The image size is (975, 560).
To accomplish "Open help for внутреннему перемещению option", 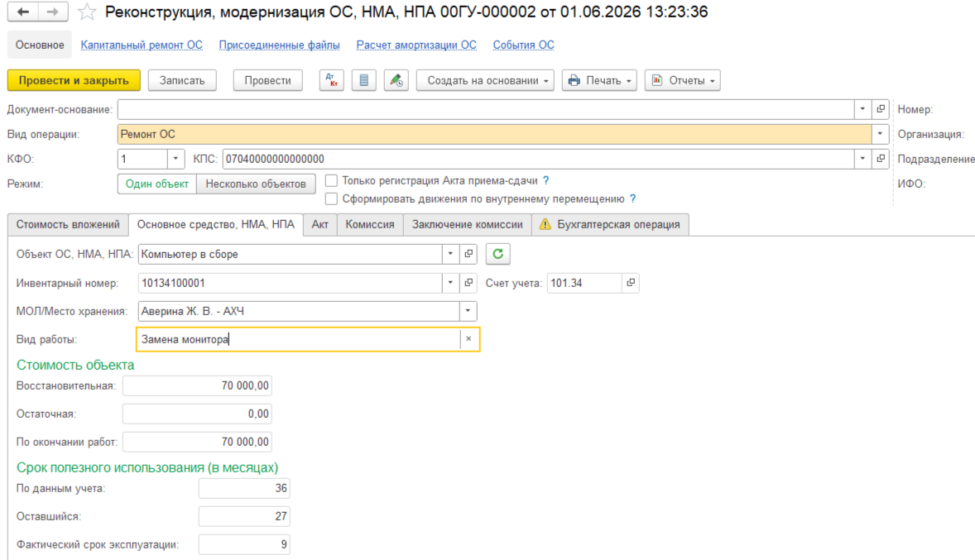I will 633,199.
